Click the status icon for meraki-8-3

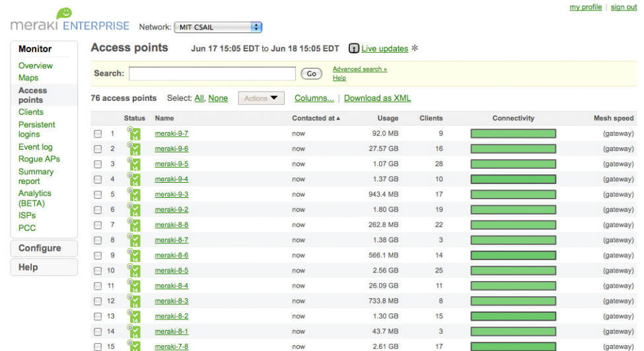[x=134, y=301]
